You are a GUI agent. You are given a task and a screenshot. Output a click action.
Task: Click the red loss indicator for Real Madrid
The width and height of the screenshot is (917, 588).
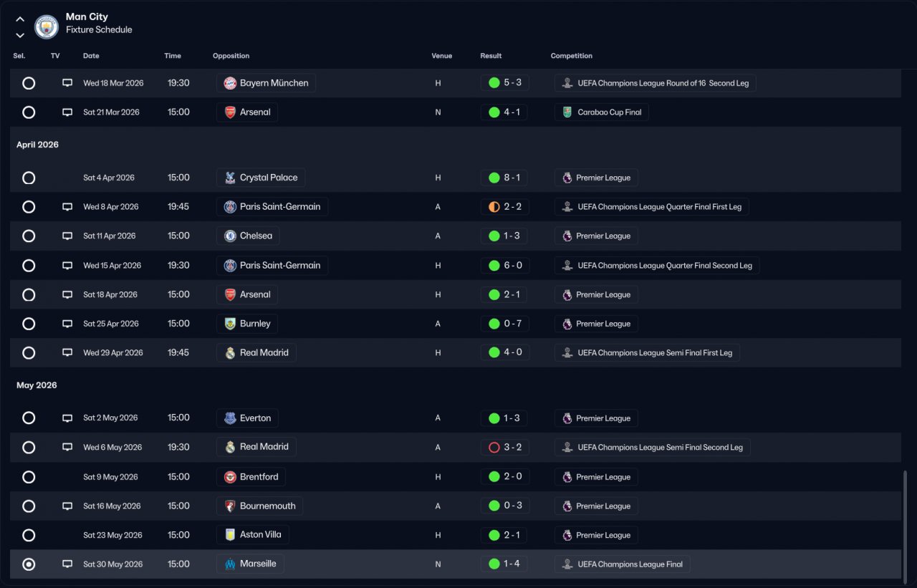click(x=494, y=448)
